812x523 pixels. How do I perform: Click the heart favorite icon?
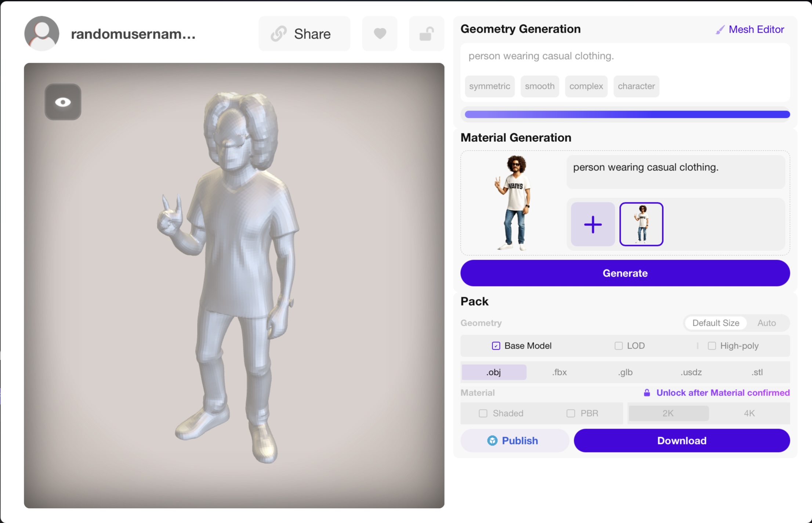point(380,33)
